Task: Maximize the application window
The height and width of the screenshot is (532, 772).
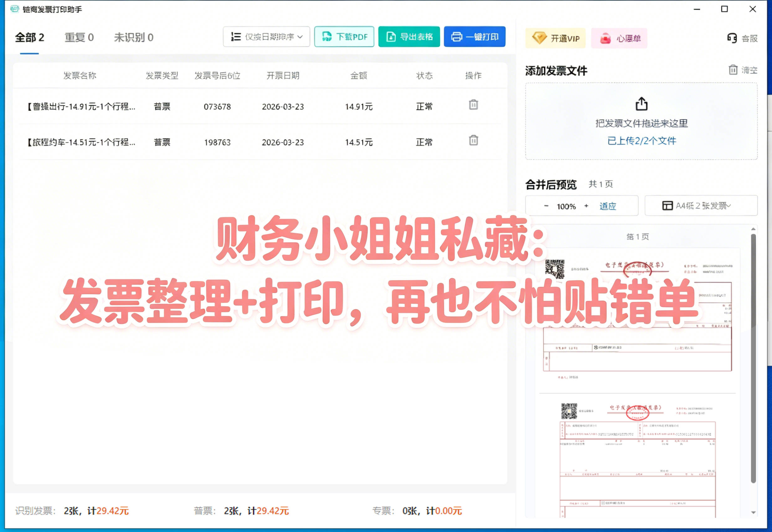Action: 724,9
